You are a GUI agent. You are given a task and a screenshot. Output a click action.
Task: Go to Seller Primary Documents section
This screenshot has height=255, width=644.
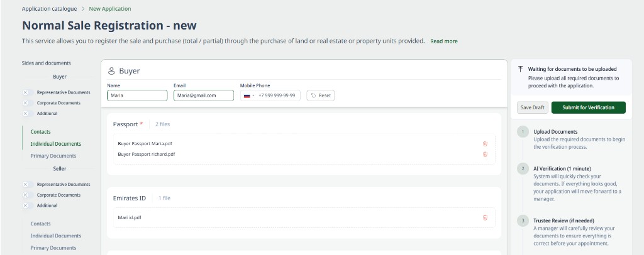pos(53,248)
